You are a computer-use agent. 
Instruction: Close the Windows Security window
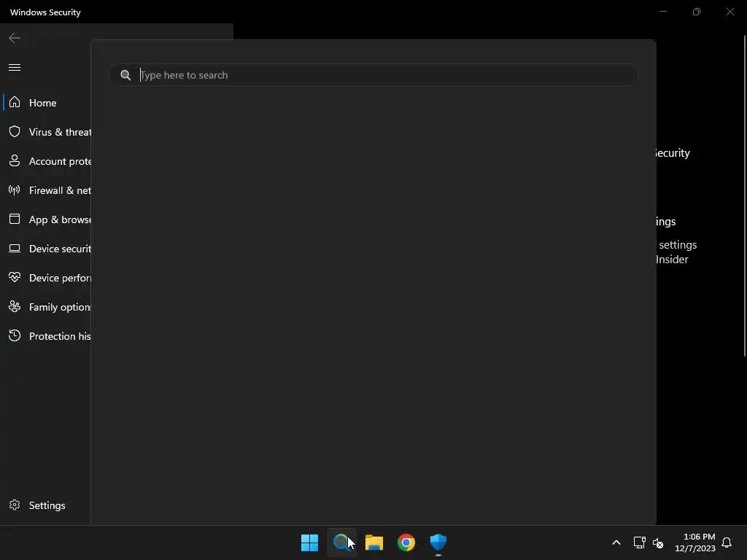tap(729, 12)
